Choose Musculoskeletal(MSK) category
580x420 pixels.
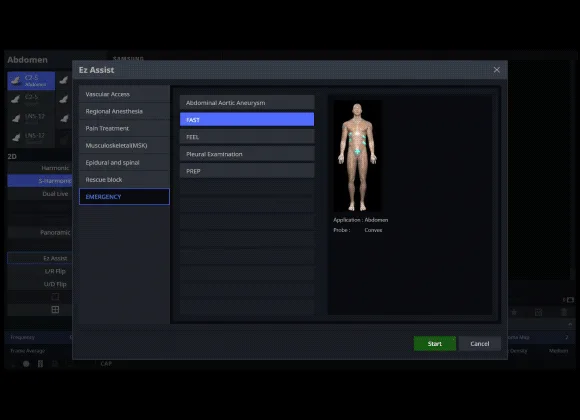point(124,145)
